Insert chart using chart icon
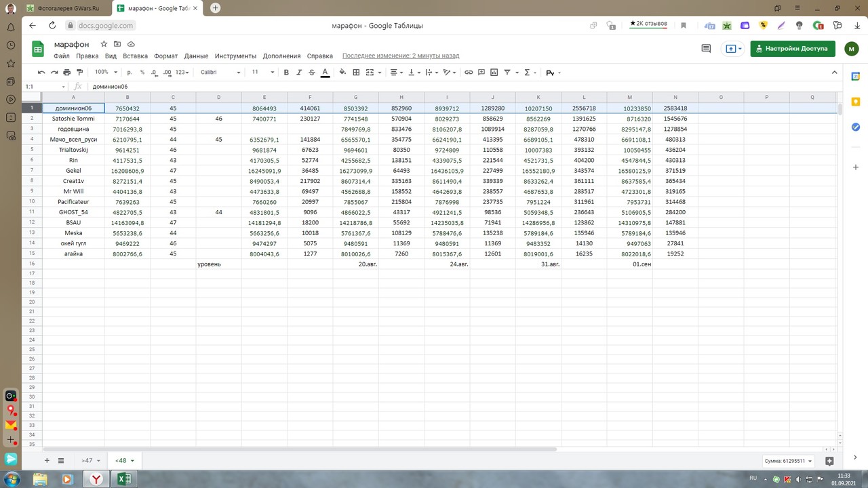 click(494, 72)
